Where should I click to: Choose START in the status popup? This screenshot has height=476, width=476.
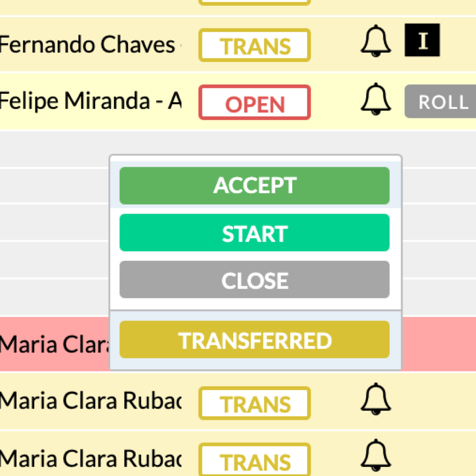click(x=255, y=233)
